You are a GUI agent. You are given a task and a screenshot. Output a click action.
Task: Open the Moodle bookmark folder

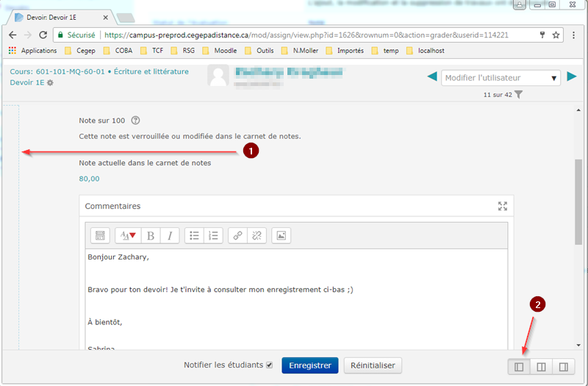coord(219,51)
